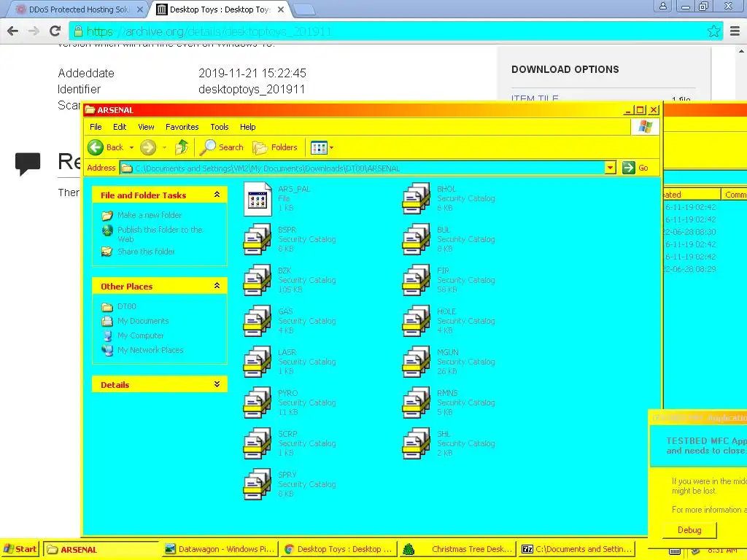Open the Views button in toolbar
This screenshot has height=560, width=747.
319,147
